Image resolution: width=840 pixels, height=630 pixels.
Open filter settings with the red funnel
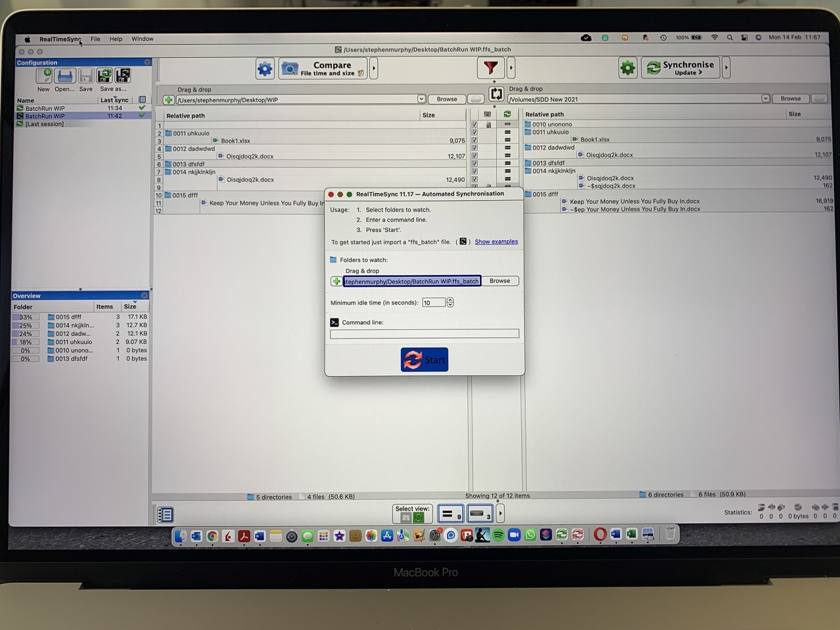[x=490, y=68]
